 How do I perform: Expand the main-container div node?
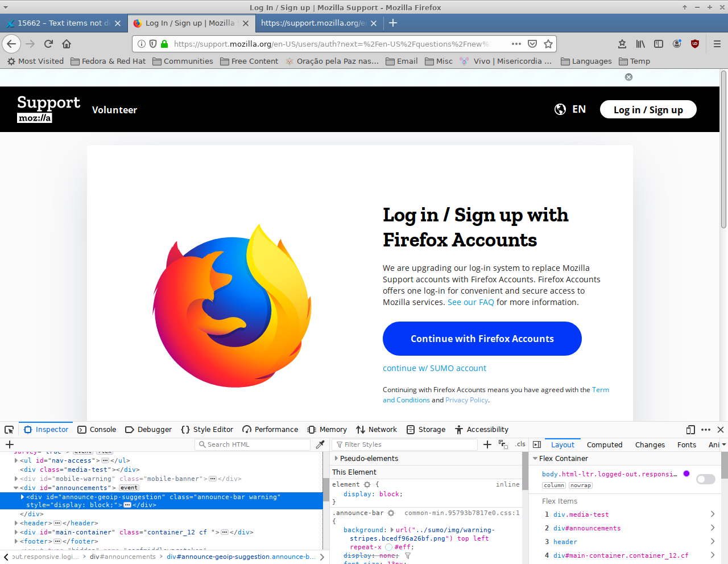(x=16, y=532)
